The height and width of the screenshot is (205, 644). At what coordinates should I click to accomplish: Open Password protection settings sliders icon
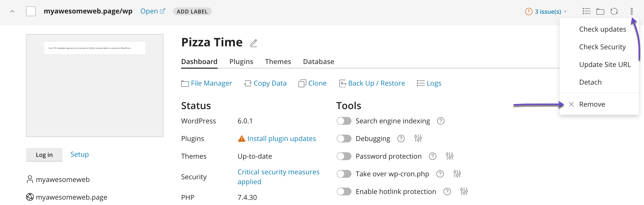point(449,156)
